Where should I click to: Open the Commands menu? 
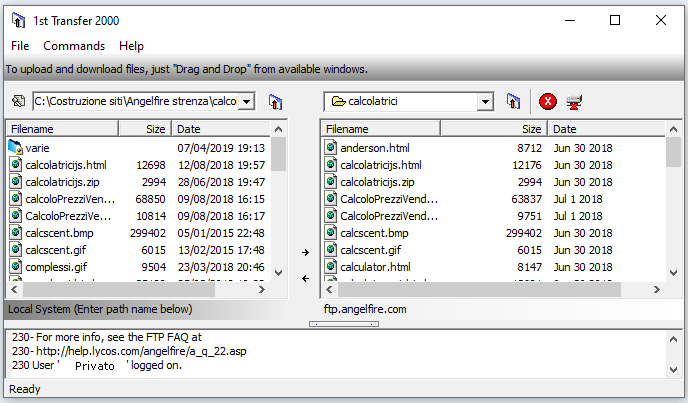[74, 46]
